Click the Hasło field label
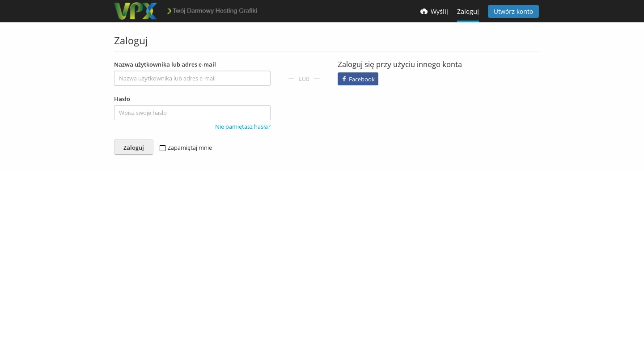644x350 pixels. (x=122, y=99)
